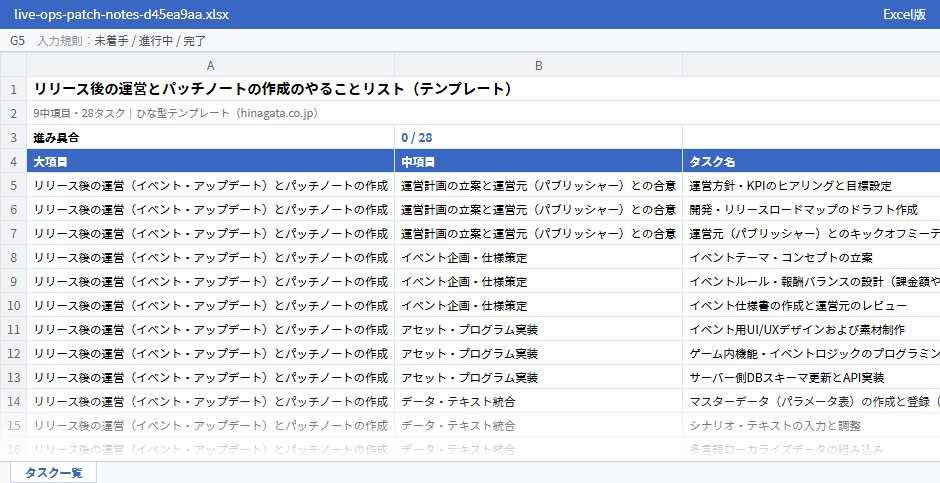
Task: Click 運営方針・KPIのヒアリングと目標設定 cell
Action: pyautogui.click(x=811, y=185)
